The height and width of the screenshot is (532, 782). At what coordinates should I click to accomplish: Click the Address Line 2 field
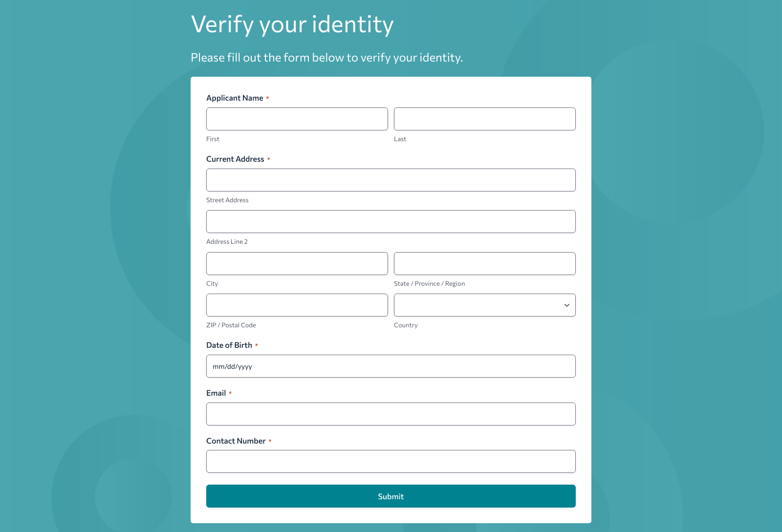391,221
